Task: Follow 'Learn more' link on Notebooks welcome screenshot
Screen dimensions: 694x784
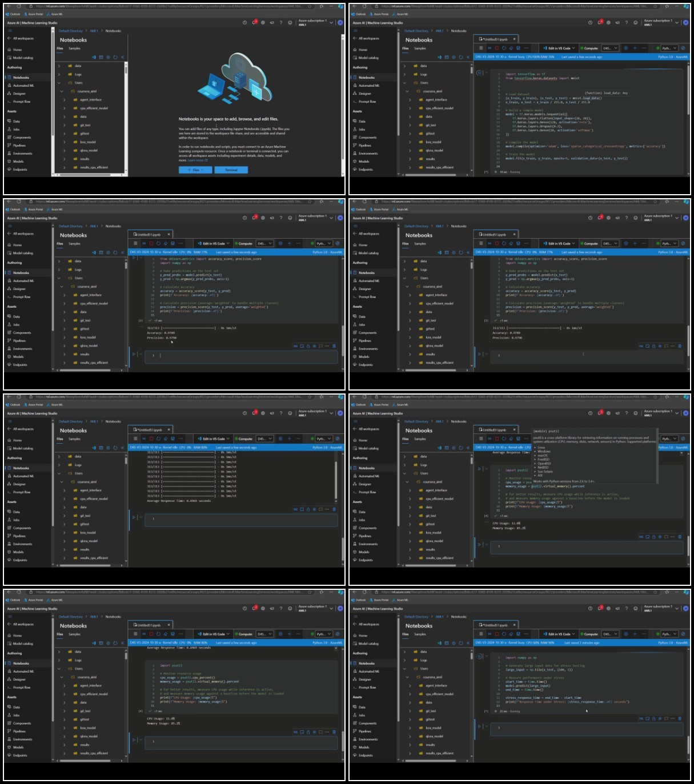Action: pyautogui.click(x=198, y=160)
